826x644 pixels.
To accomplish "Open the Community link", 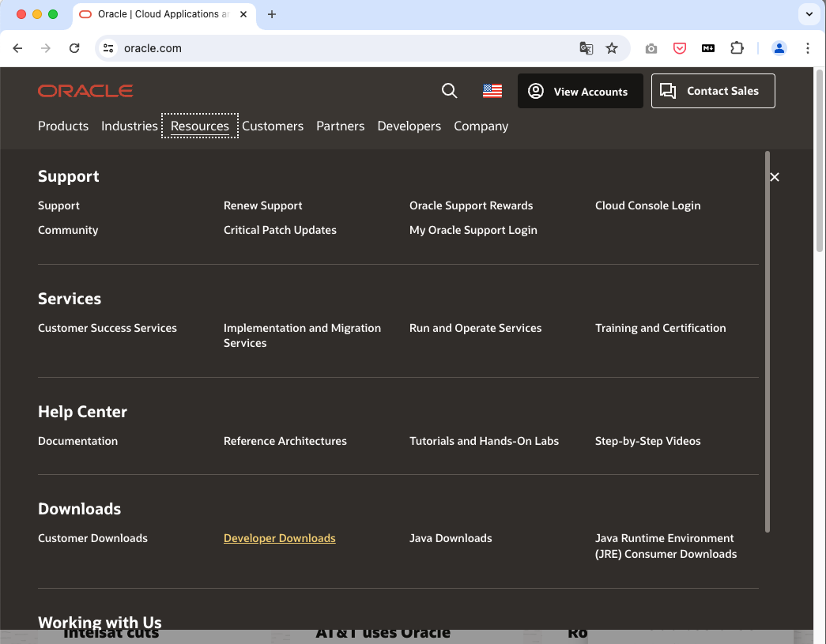I will tap(68, 230).
